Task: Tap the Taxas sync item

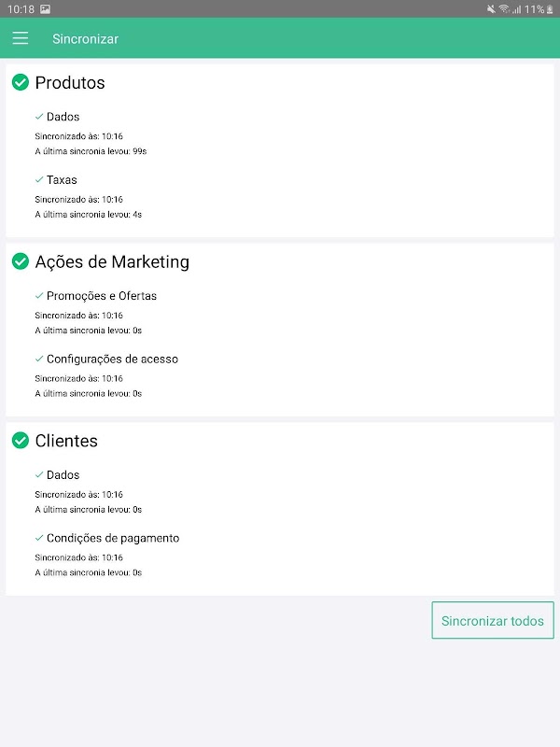Action: [x=62, y=180]
